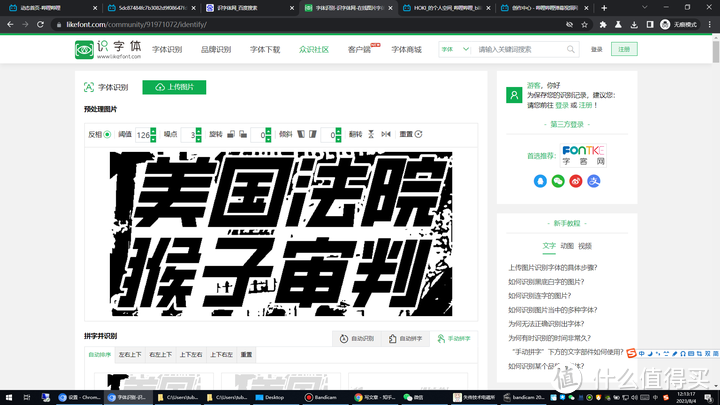720x405 pixels.
Task: Open the 字体商城 nav menu
Action: 406,50
